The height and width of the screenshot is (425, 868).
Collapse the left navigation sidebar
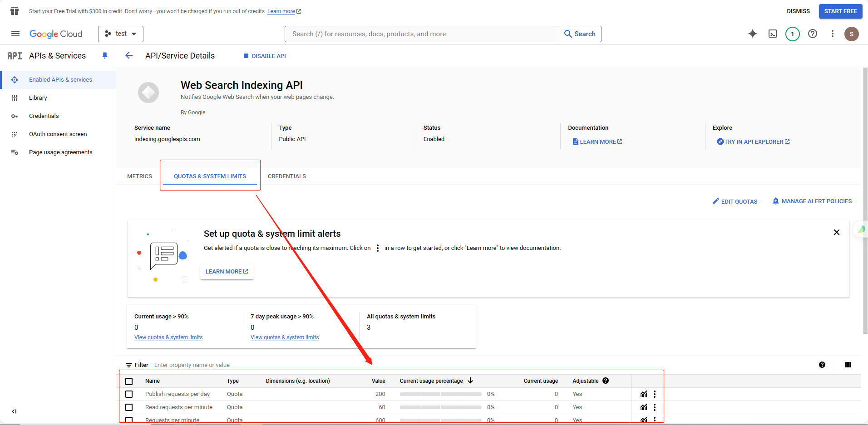pos(14,411)
